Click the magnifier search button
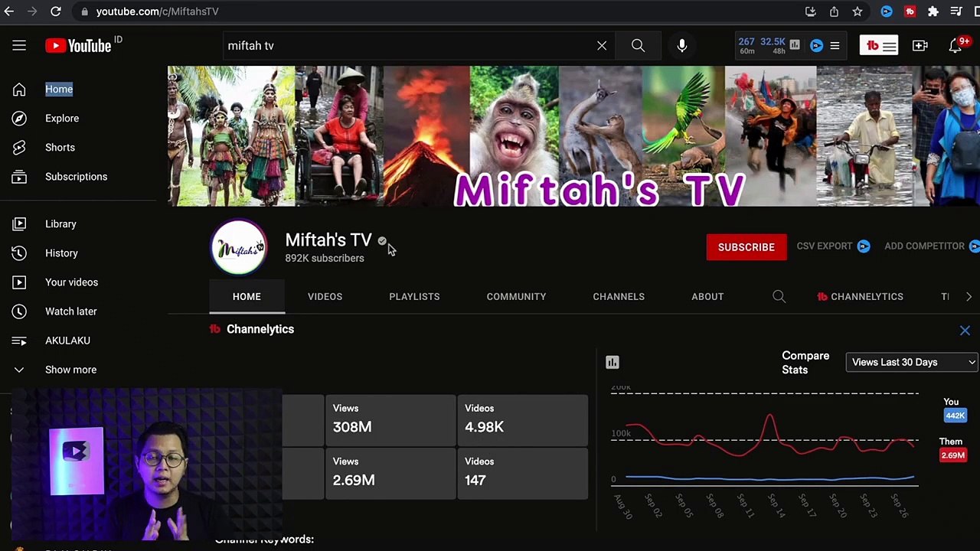Image resolution: width=980 pixels, height=551 pixels. point(638,46)
